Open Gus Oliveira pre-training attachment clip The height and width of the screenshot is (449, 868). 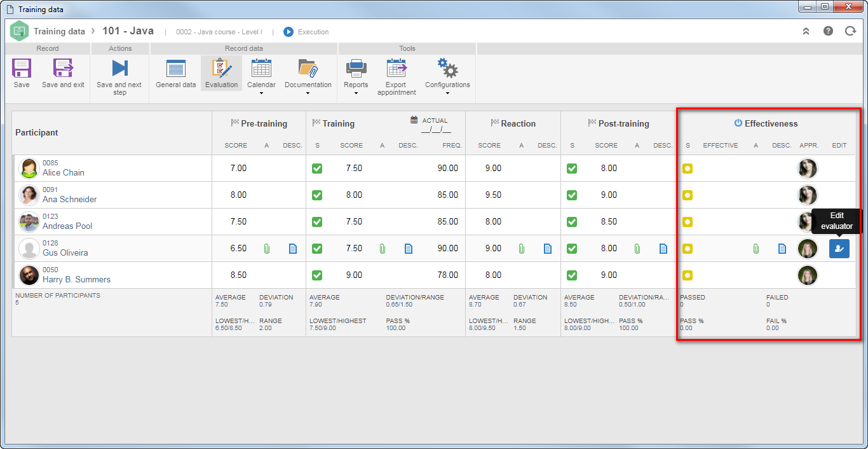pyautogui.click(x=267, y=249)
